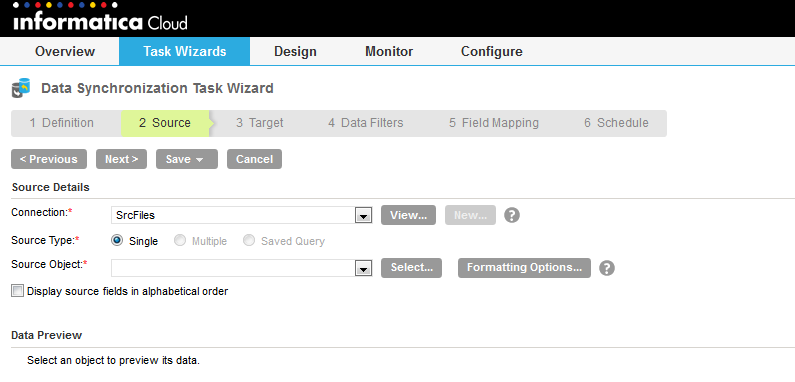Click the Previous button
This screenshot has width=795, height=382.
coord(49,159)
